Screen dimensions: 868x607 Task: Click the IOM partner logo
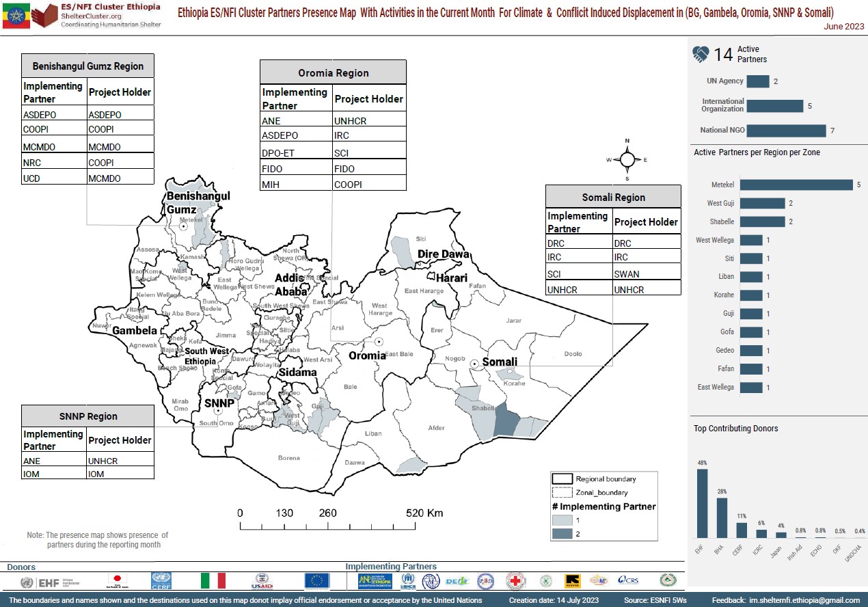point(430,581)
